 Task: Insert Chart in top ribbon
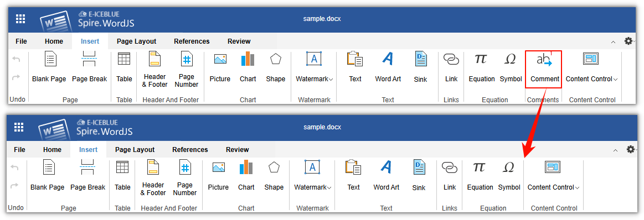(248, 67)
